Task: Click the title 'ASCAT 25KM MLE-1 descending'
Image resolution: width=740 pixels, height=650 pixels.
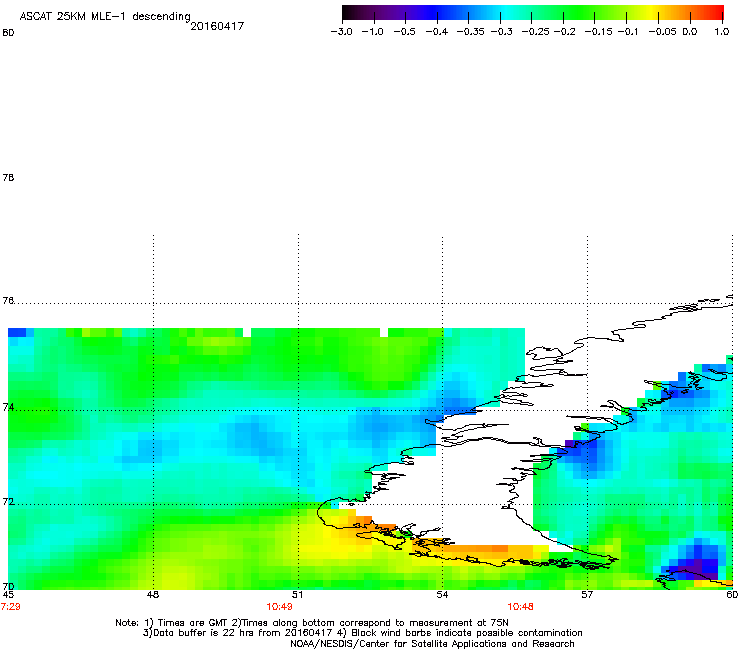Action: click(105, 17)
